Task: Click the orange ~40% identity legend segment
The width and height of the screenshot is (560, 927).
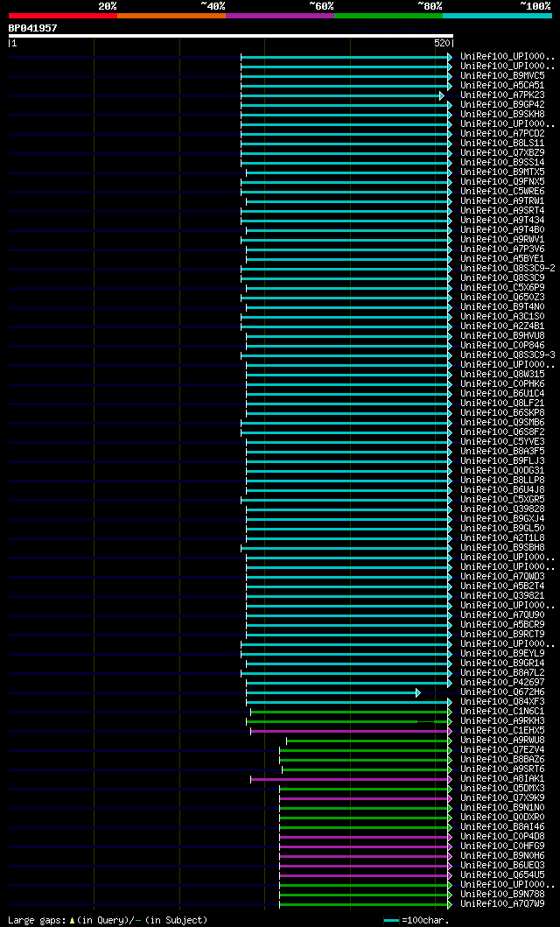Action: (x=171, y=16)
